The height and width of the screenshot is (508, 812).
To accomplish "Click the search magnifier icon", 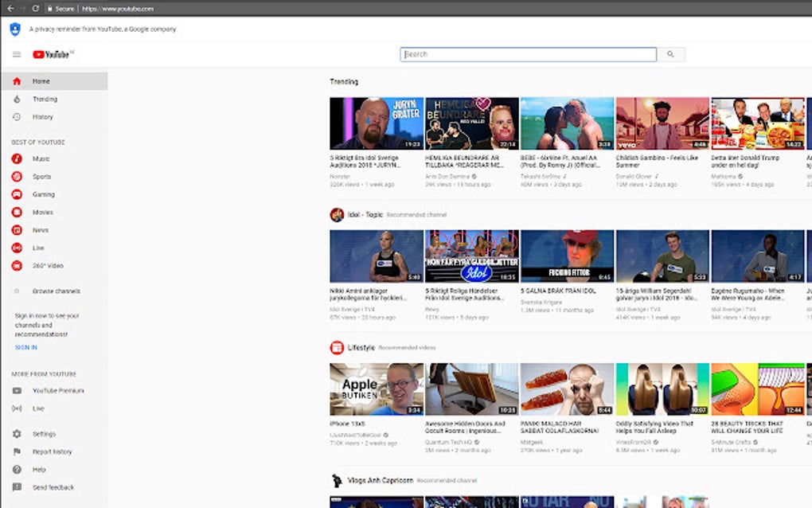I will point(670,54).
